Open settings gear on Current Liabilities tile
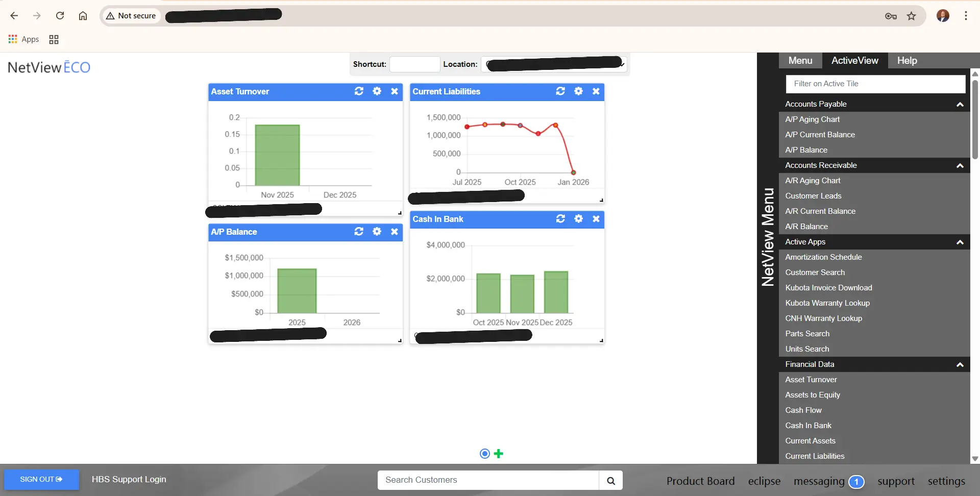Viewport: 980px width, 496px height. point(578,91)
